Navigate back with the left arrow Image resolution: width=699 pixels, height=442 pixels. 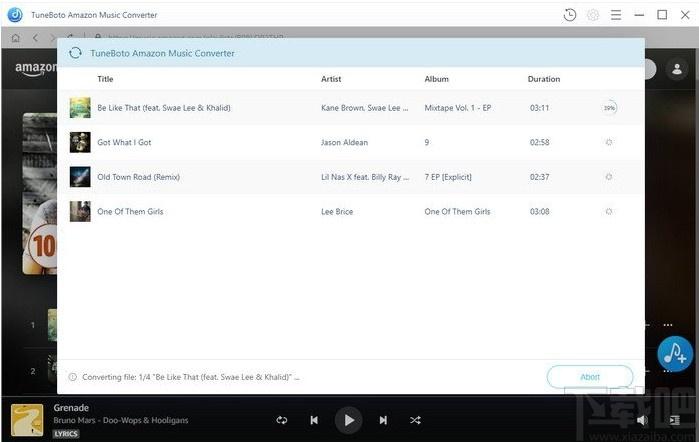coord(35,38)
